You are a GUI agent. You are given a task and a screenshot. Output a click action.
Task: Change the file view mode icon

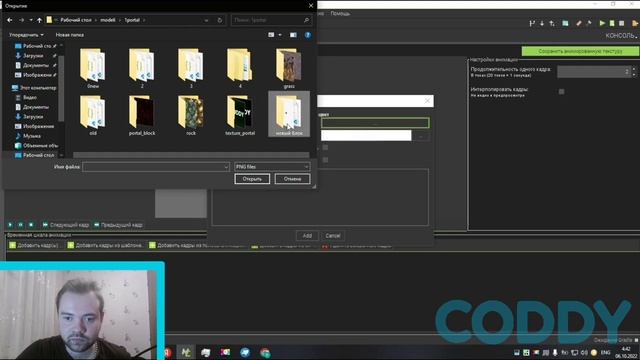[271, 35]
